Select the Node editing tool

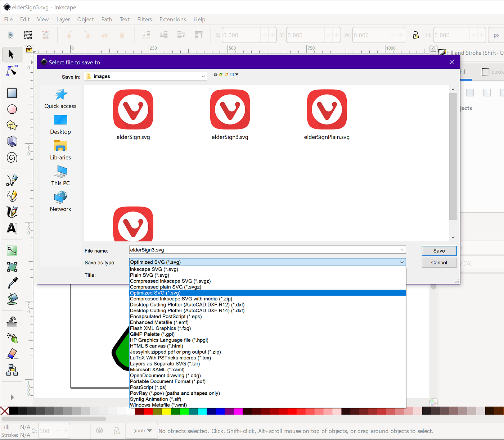(12, 71)
